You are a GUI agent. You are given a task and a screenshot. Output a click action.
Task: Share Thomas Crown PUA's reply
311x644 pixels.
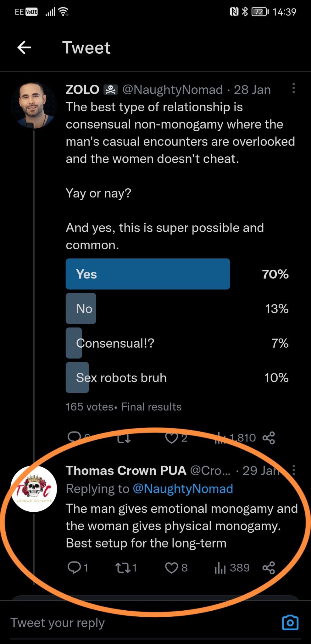tap(268, 568)
